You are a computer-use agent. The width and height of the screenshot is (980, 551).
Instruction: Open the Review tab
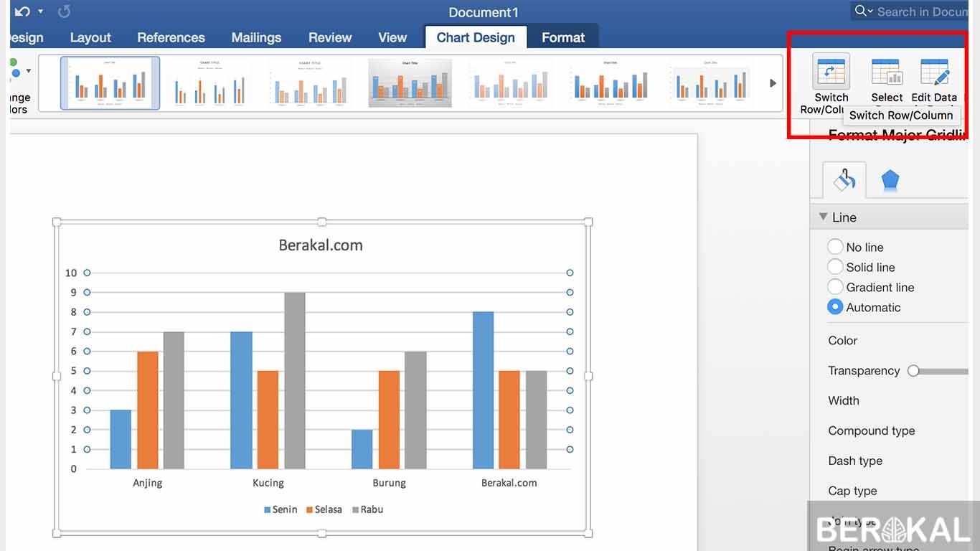(x=330, y=37)
